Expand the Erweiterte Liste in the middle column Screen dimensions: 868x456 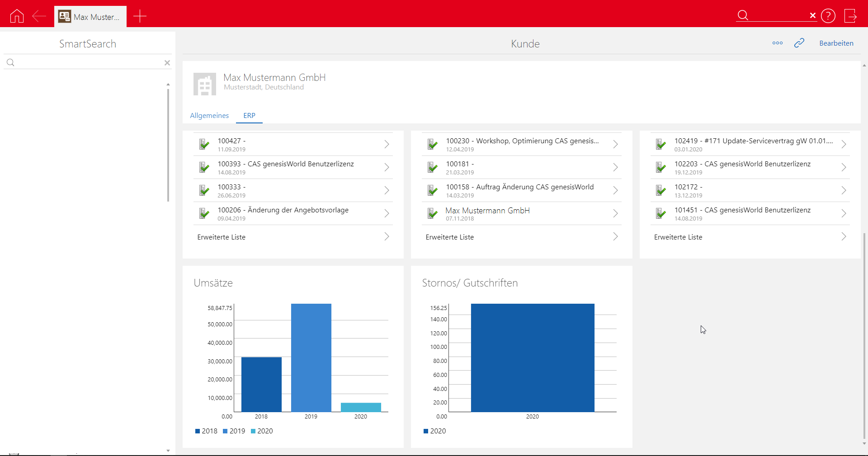click(615, 237)
